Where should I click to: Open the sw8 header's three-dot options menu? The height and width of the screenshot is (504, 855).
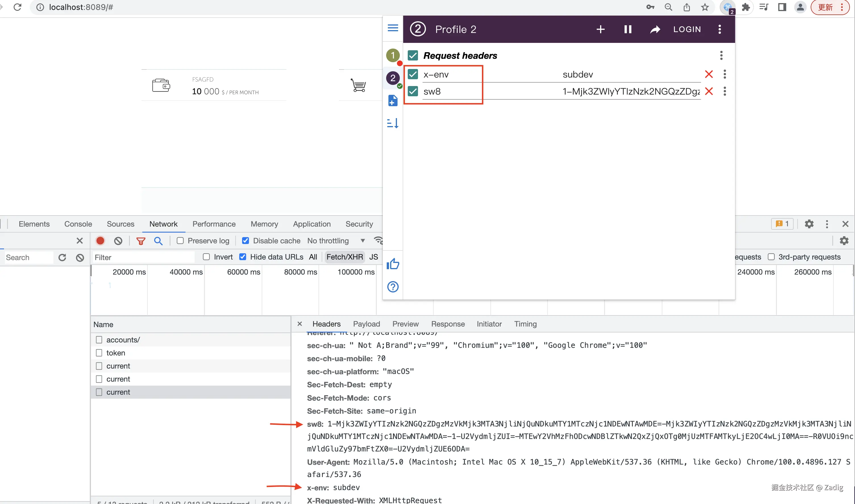pyautogui.click(x=725, y=91)
